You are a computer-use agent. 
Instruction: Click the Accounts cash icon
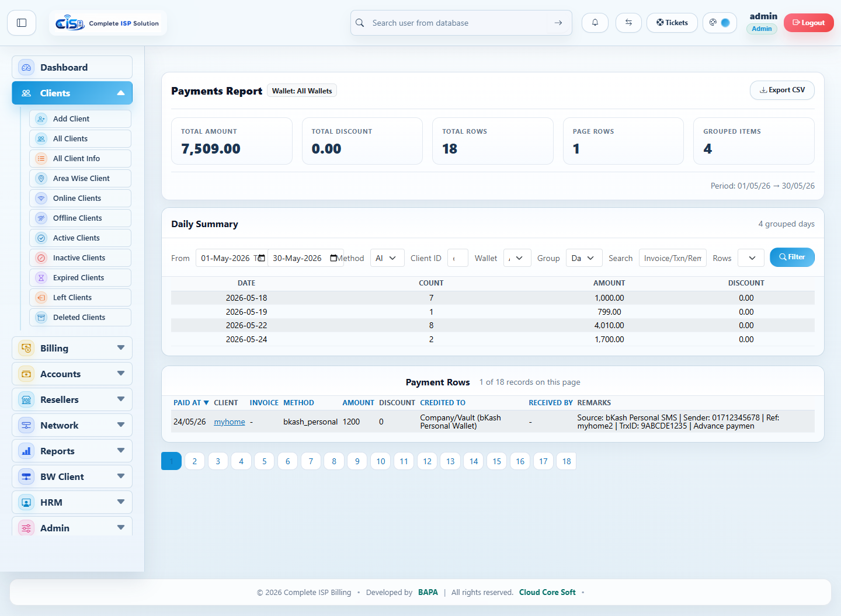coord(26,374)
